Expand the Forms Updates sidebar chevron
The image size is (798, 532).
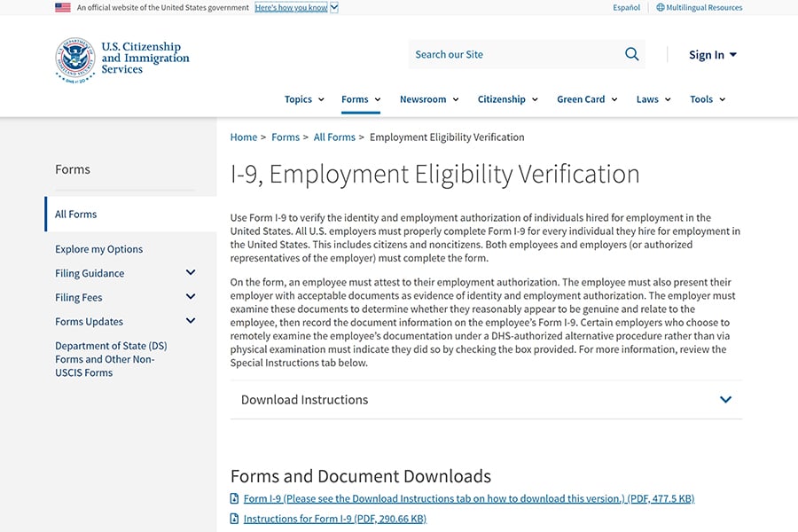point(191,321)
